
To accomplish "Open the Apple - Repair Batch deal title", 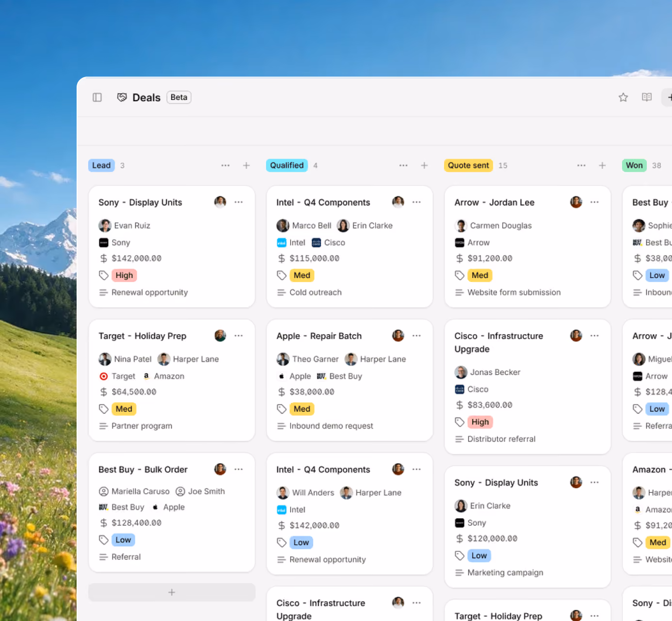I will (319, 336).
